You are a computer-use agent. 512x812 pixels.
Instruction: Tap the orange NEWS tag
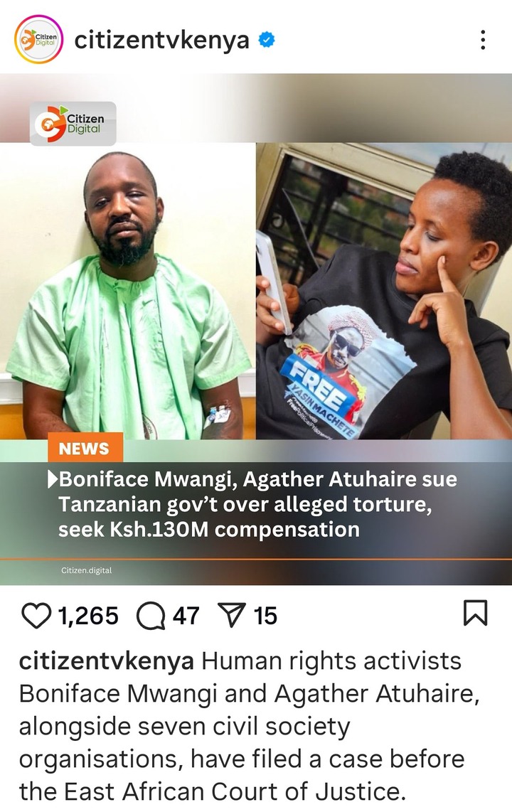point(85,447)
